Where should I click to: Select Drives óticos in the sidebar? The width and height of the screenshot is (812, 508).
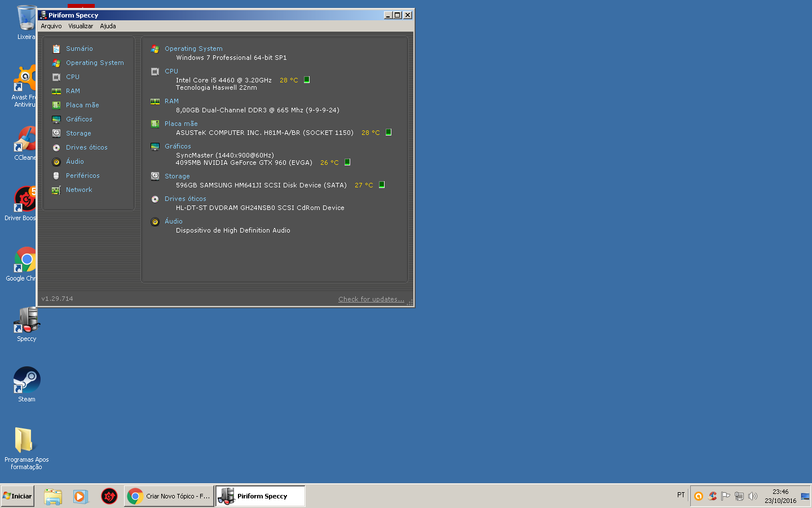[86, 147]
